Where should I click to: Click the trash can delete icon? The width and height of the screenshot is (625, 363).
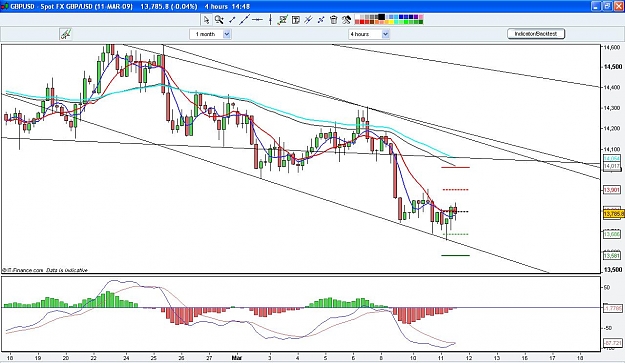click(334, 20)
